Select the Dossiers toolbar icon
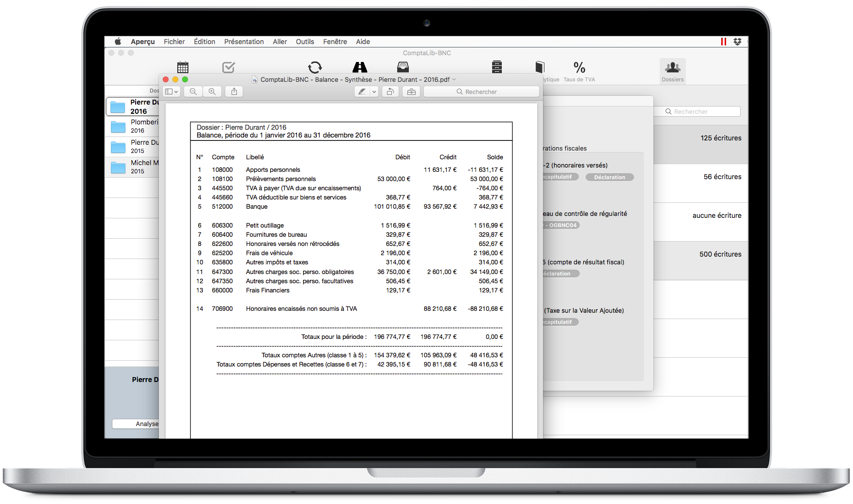853x504 pixels. click(673, 71)
